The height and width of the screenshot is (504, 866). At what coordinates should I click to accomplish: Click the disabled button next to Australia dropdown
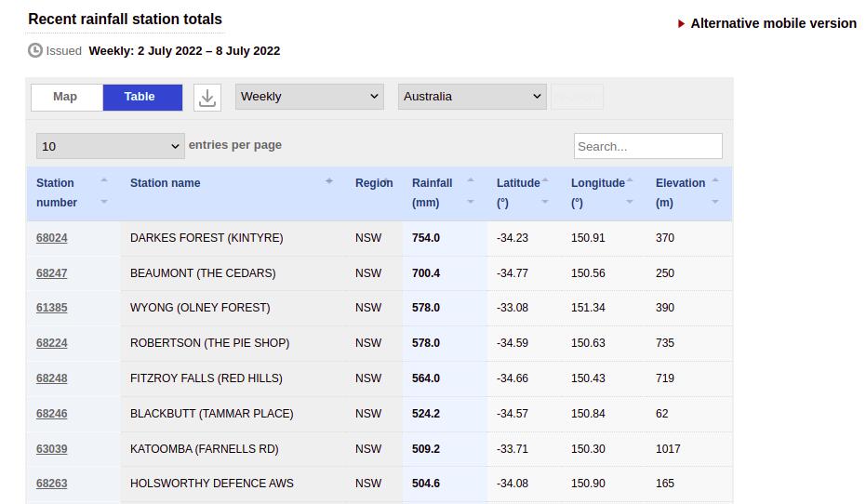click(577, 97)
